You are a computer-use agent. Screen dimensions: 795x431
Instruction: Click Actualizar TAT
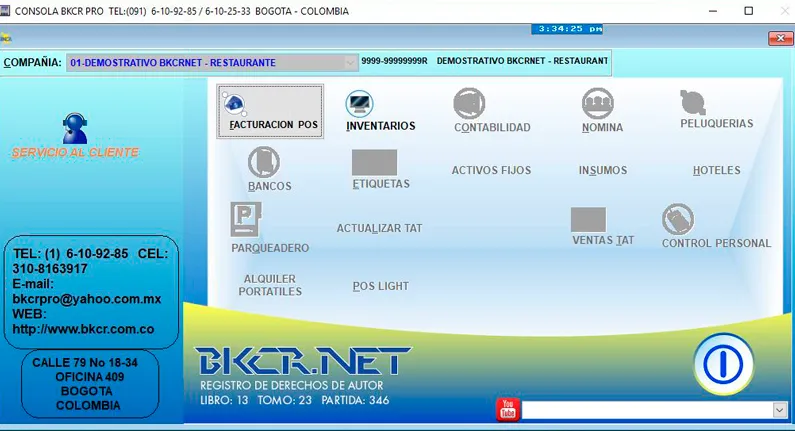(x=379, y=228)
